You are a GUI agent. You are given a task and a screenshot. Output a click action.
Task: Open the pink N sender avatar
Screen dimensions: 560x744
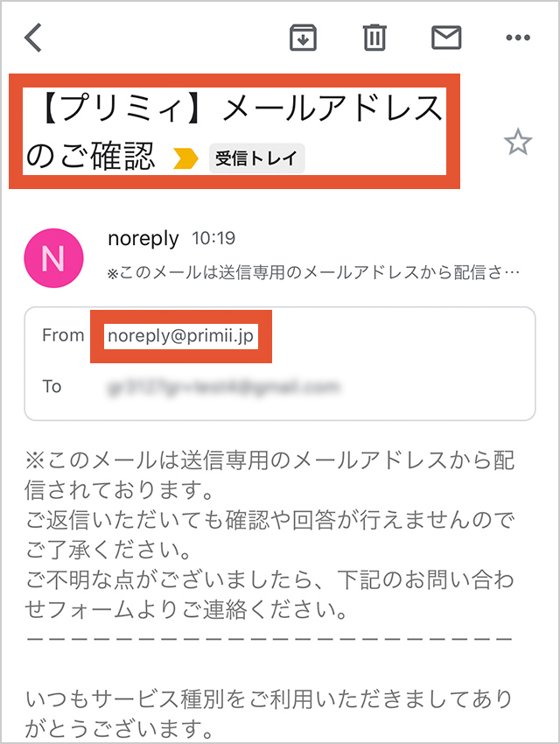(x=53, y=258)
